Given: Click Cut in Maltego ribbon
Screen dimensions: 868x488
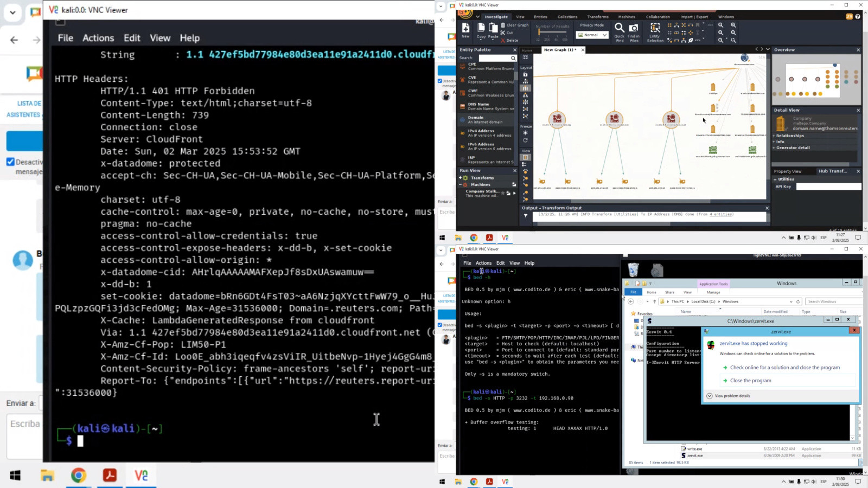Looking at the screenshot, I should coord(507,33).
